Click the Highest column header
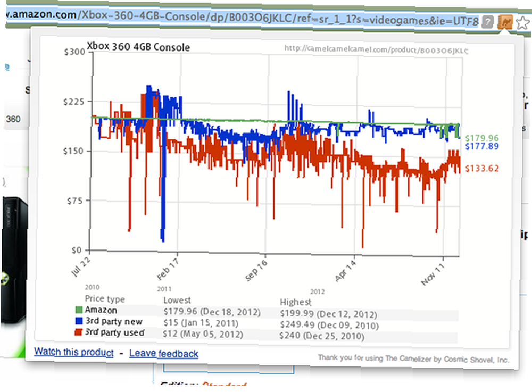 tap(295, 302)
